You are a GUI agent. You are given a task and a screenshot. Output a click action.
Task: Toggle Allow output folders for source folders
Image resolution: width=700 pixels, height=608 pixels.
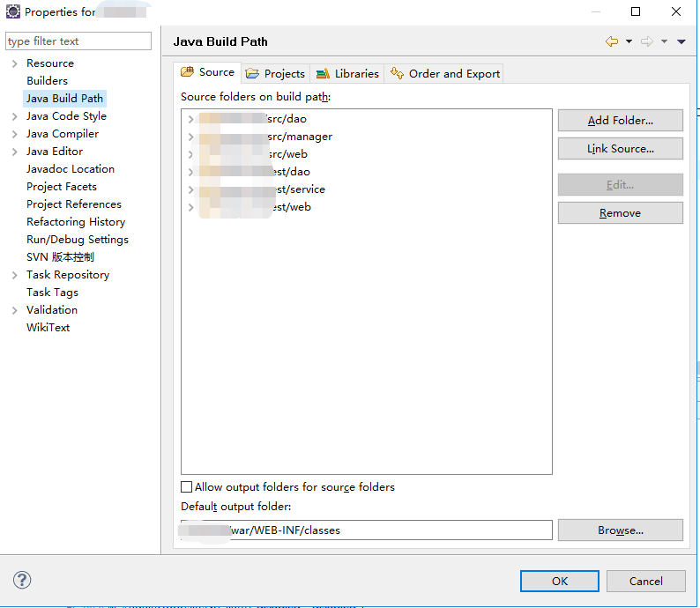(x=186, y=486)
